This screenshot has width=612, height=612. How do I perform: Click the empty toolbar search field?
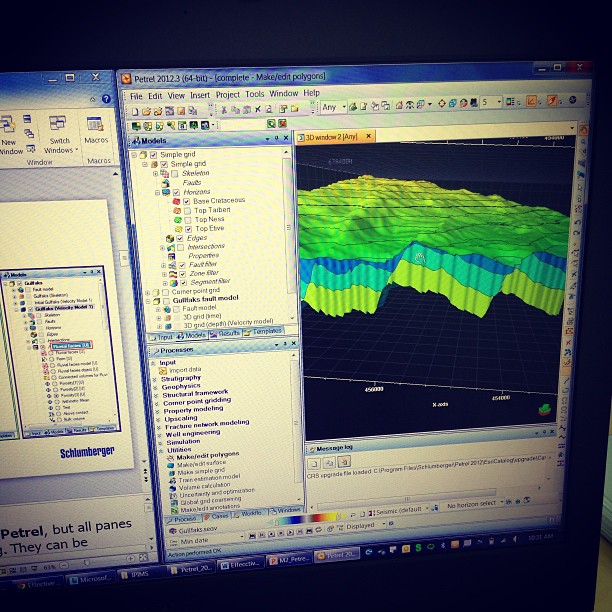click(243, 125)
